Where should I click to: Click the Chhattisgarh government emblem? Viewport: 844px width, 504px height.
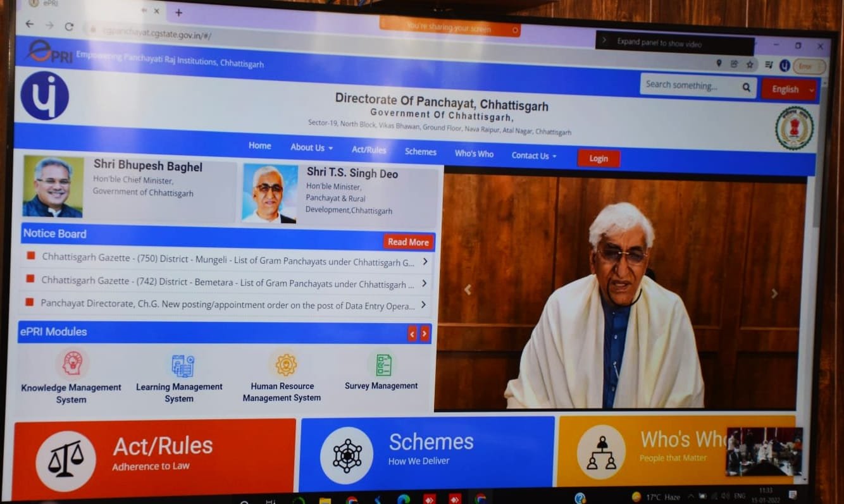pyautogui.click(x=794, y=128)
